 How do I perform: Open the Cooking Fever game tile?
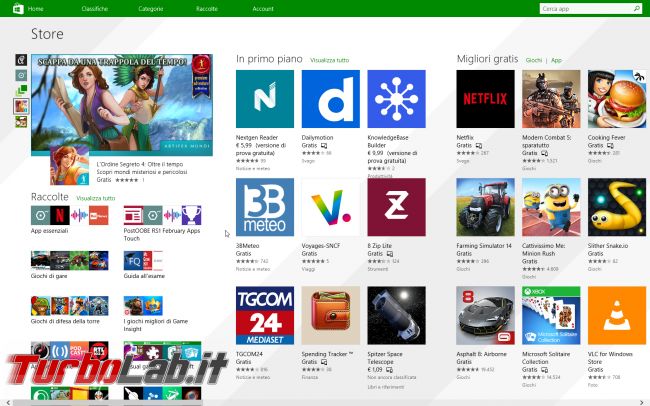(616, 99)
